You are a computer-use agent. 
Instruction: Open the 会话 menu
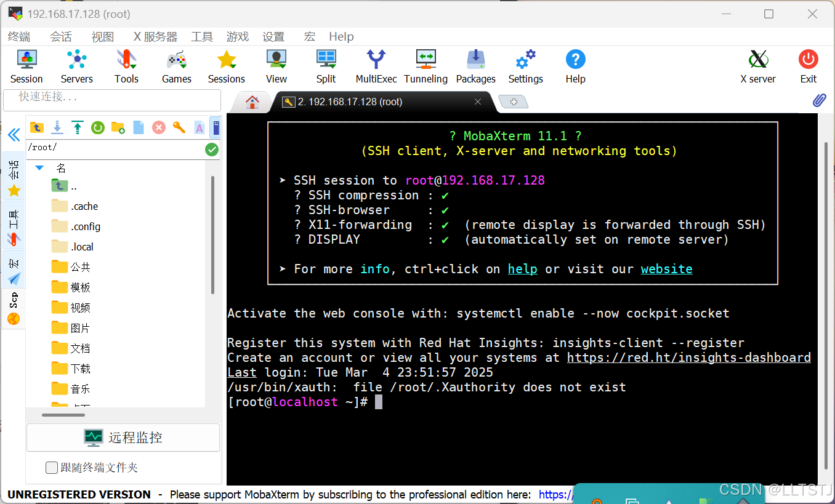pos(61,37)
